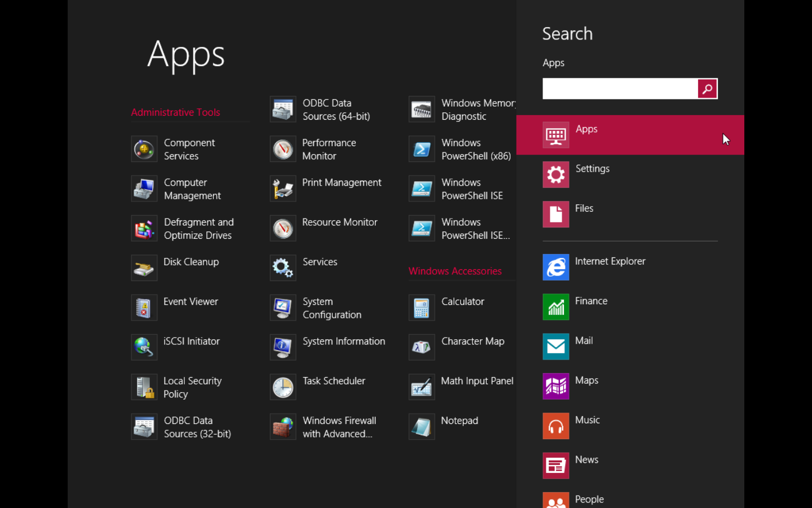812x508 pixels.
Task: Search within Finance app
Action: [x=630, y=306]
